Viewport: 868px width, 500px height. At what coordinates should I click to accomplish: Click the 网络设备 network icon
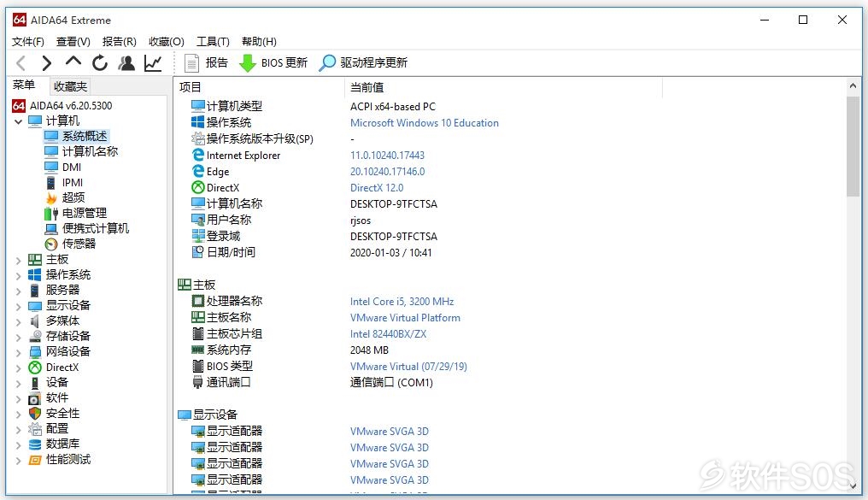tap(35, 351)
